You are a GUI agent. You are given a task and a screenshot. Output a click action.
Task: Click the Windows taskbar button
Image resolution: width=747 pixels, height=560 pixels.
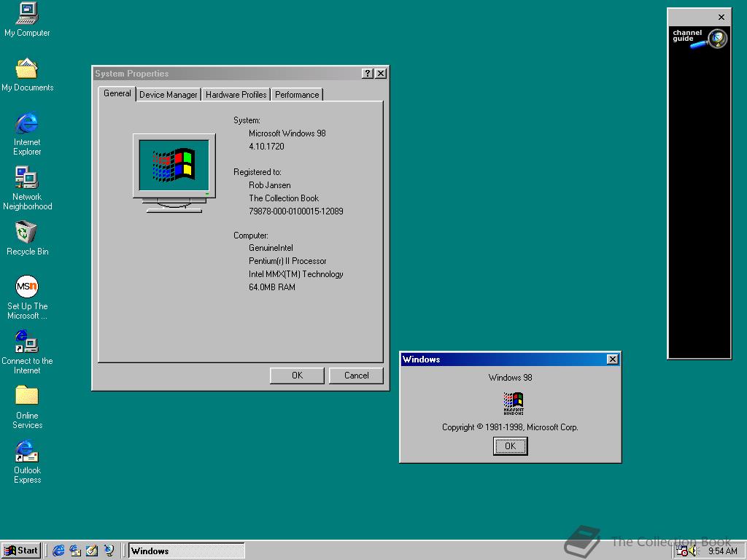pyautogui.click(x=186, y=551)
